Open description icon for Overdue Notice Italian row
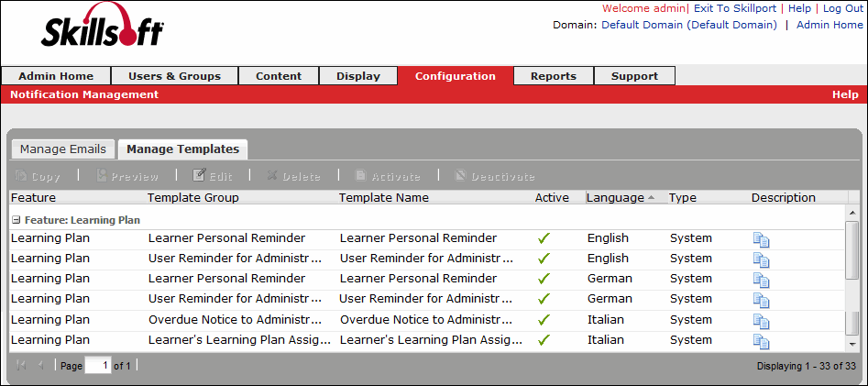This screenshot has height=386, width=868. pos(761,321)
